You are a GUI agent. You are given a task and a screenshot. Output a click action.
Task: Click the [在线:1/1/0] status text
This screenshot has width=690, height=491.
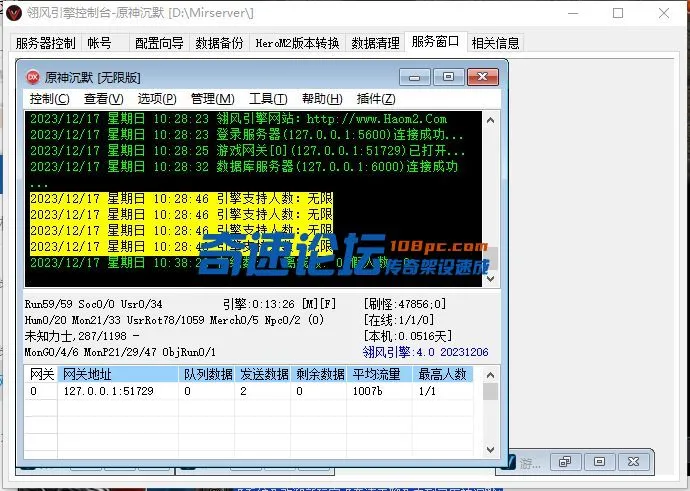click(x=399, y=320)
